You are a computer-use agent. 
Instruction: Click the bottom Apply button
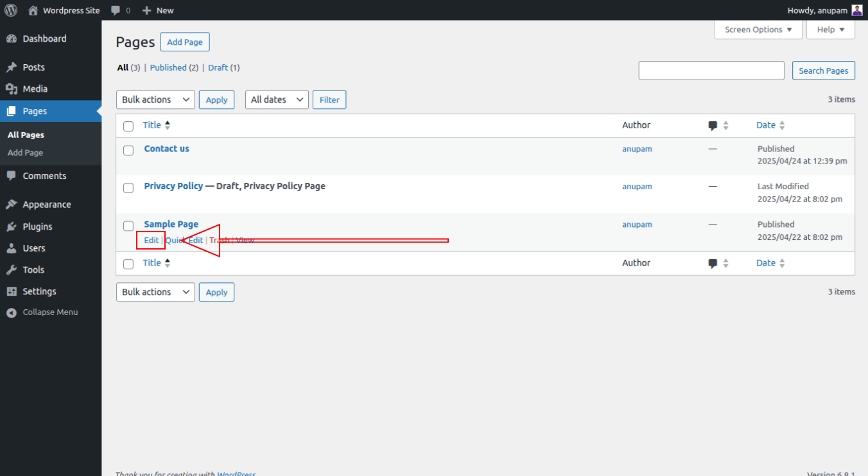click(216, 292)
